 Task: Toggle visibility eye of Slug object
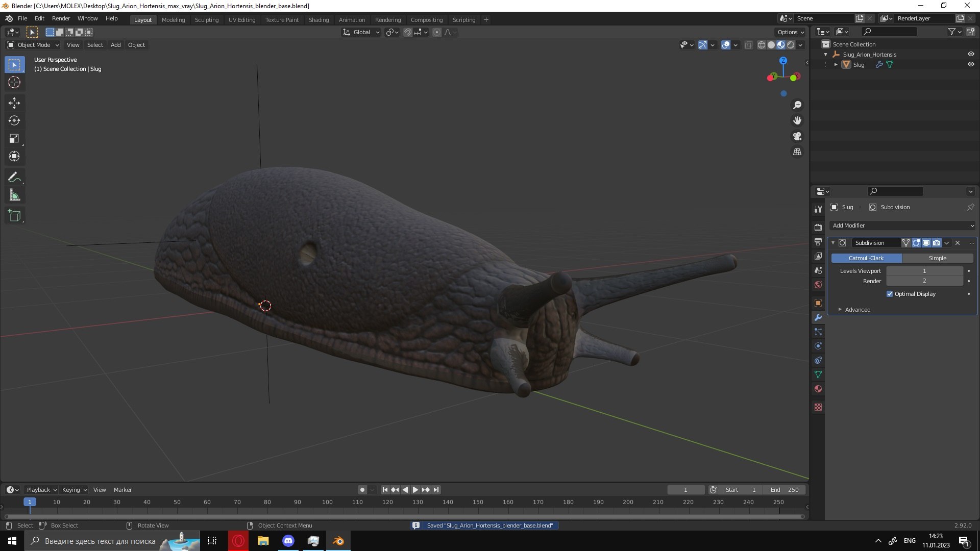pyautogui.click(x=971, y=64)
